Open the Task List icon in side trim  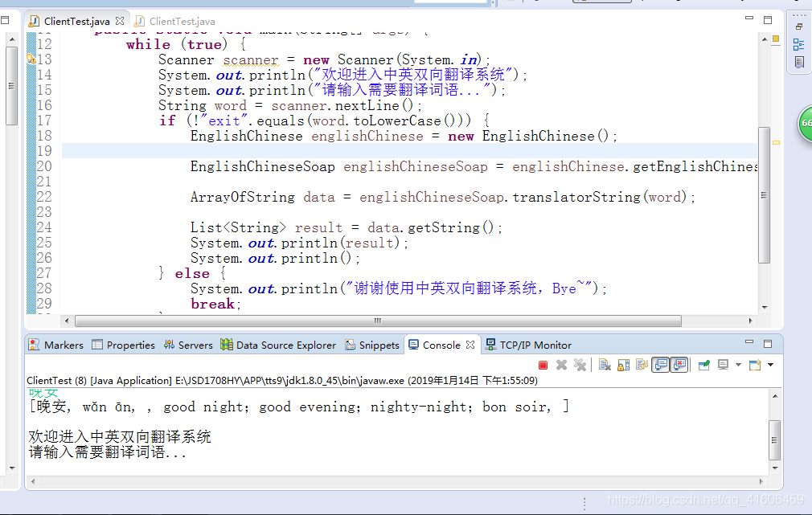point(799,63)
